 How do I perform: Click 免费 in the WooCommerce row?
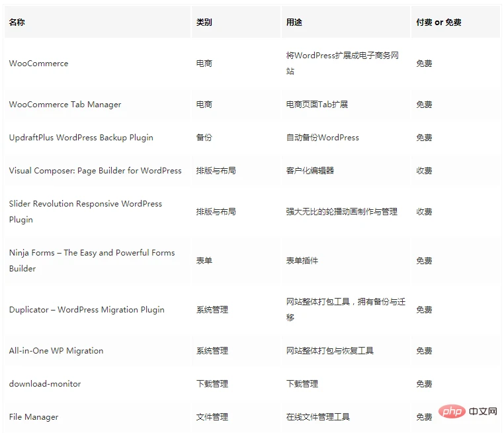[x=424, y=64]
